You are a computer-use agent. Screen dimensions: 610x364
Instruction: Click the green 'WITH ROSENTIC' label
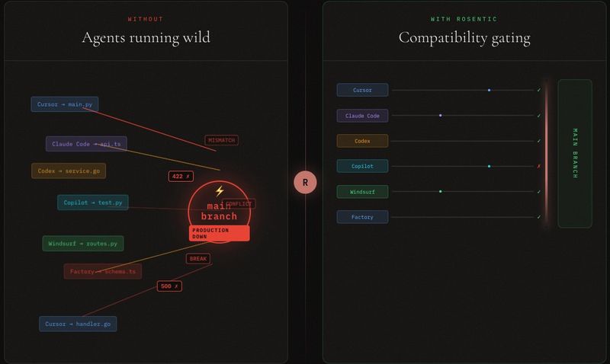(464, 19)
